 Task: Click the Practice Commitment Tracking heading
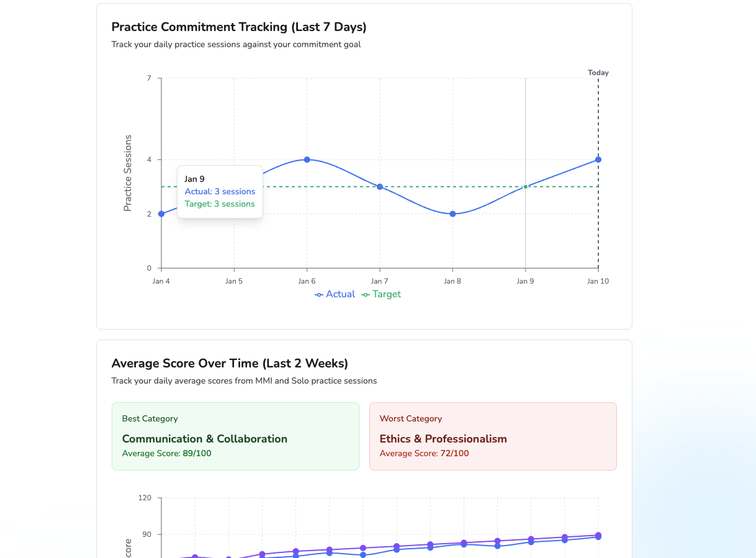click(238, 27)
